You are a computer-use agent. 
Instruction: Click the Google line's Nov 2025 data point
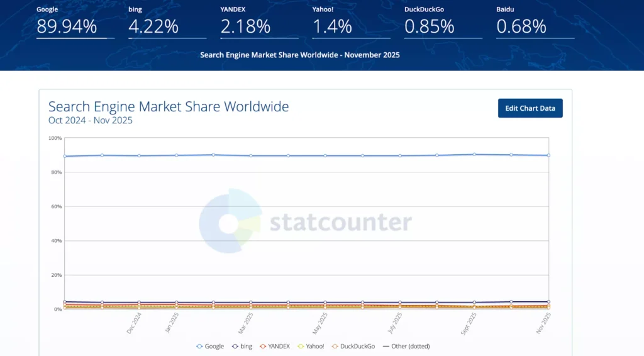point(548,155)
